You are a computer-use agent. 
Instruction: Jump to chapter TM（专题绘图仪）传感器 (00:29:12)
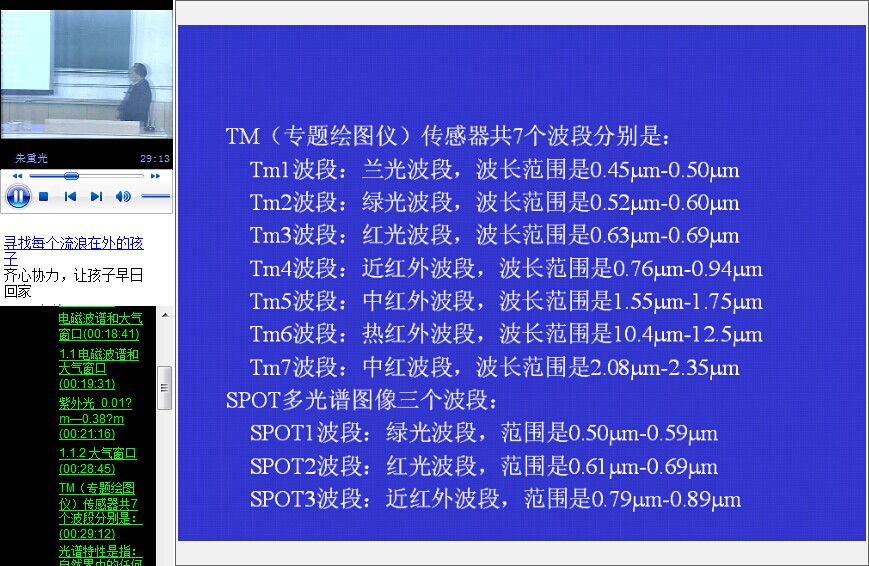[x=100, y=511]
